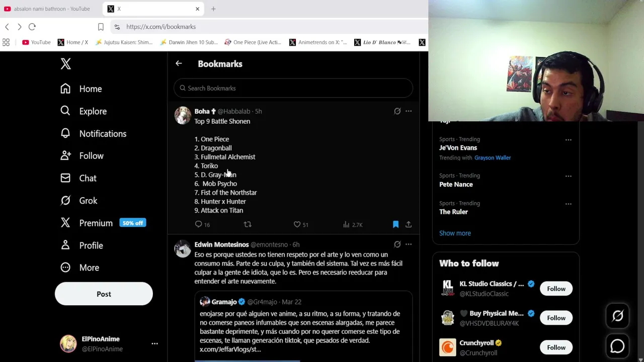Open Grok in sidebar
This screenshot has height=362, width=644.
pos(79,201)
